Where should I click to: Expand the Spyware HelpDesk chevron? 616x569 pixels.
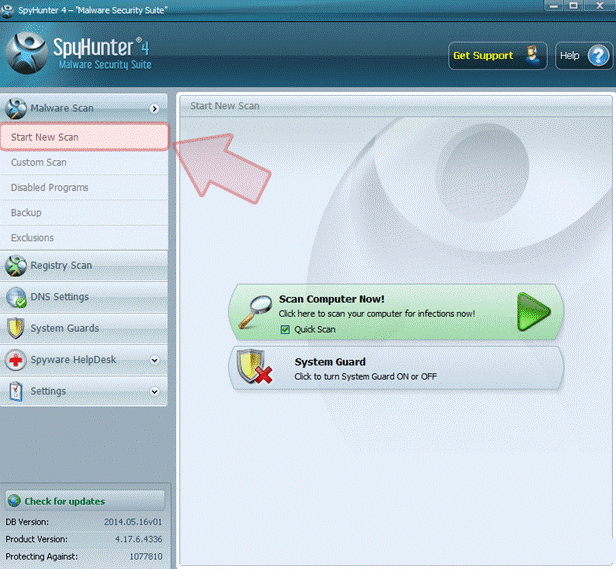point(155,360)
